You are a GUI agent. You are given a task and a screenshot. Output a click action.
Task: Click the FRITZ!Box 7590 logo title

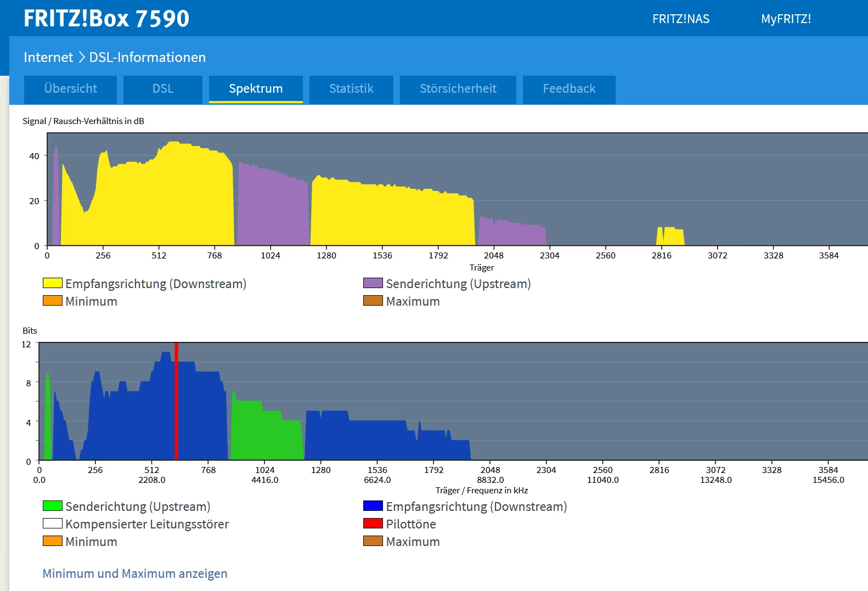point(106,19)
